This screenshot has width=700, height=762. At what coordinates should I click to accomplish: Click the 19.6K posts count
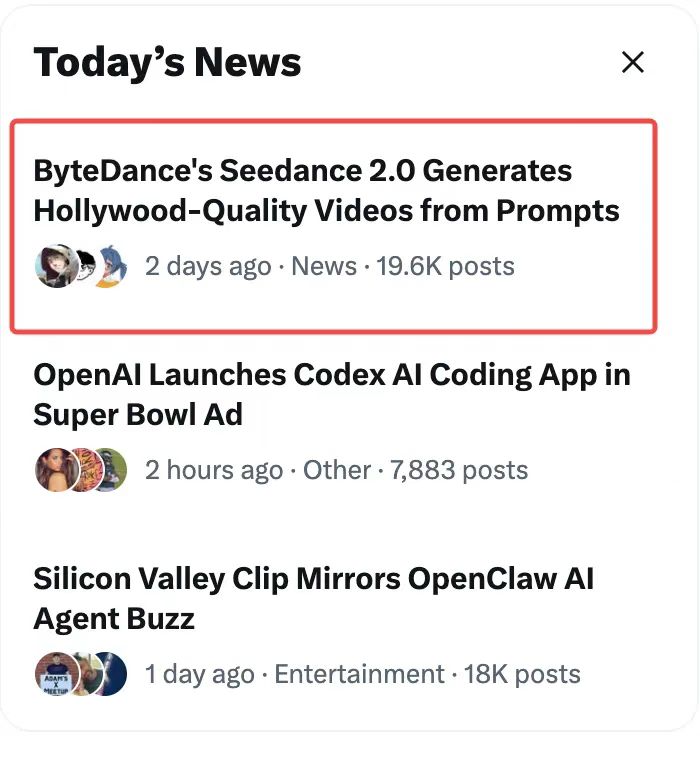[445, 267]
